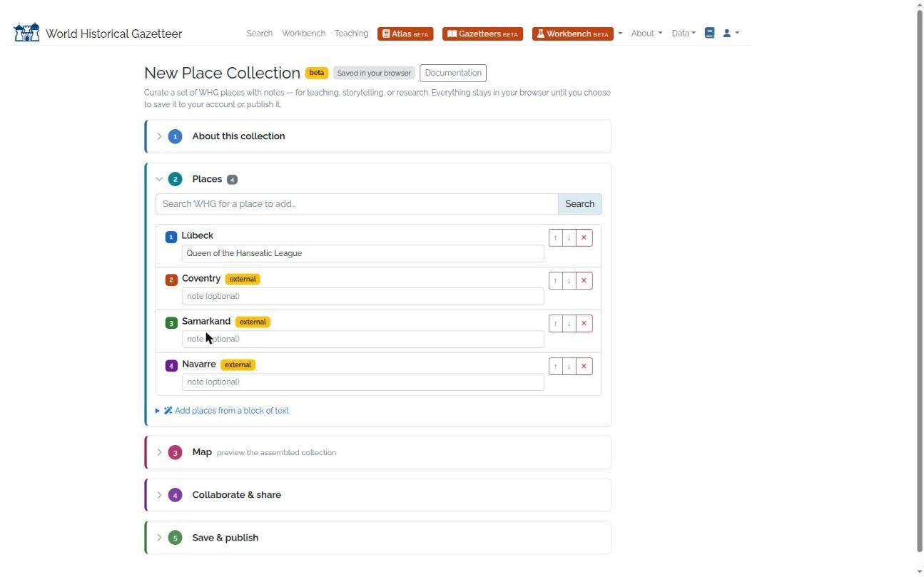This screenshot has width=924, height=577.
Task: Open the plain Workbench nav link
Action: [x=303, y=34]
